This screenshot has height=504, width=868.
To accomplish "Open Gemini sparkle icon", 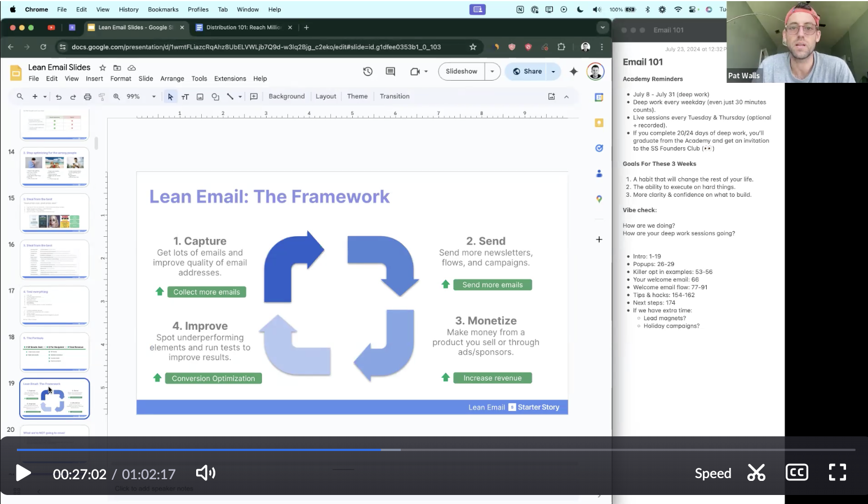I will pyautogui.click(x=574, y=72).
